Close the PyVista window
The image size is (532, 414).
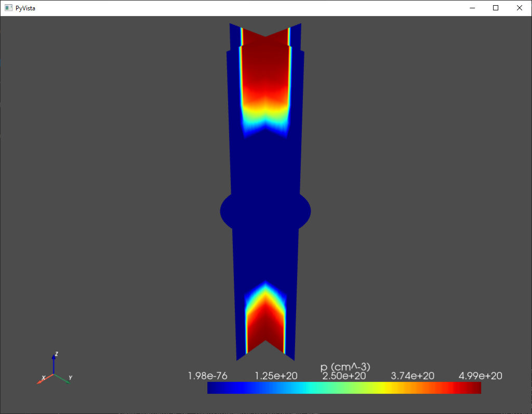(519, 8)
